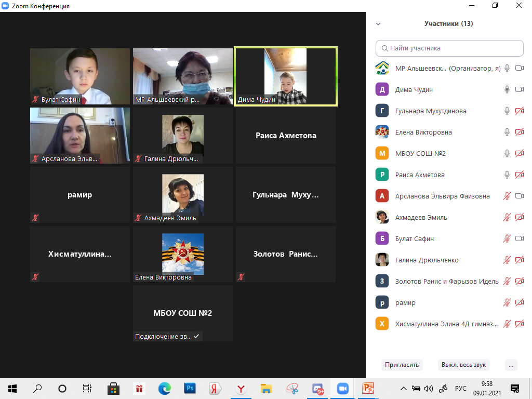Click the Найти участника search field
The image size is (532, 399).
[x=449, y=48]
